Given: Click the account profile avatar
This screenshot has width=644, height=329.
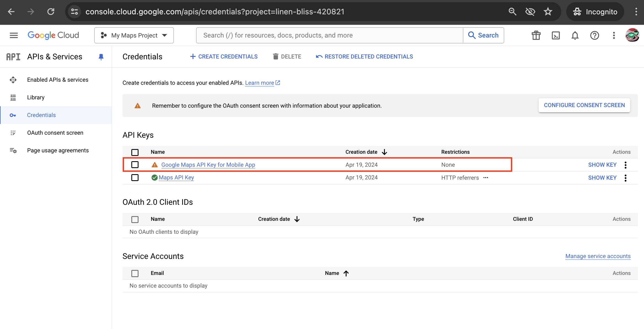Looking at the screenshot, I should [632, 35].
